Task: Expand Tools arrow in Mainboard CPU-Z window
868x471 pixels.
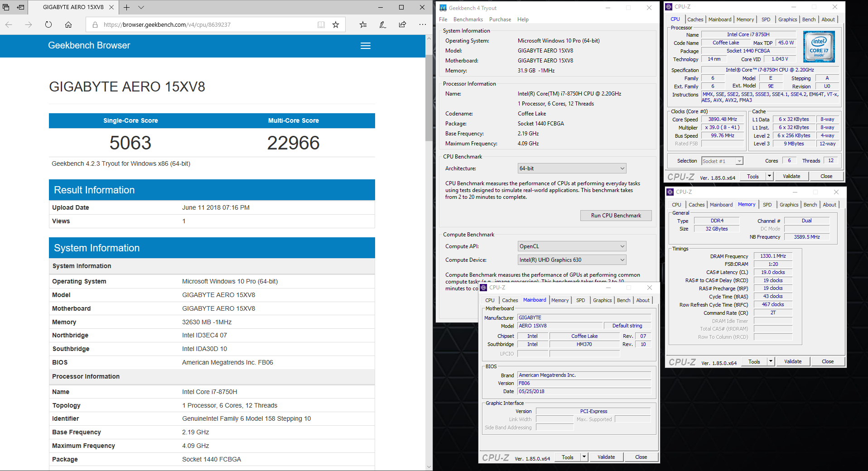Action: (x=584, y=457)
